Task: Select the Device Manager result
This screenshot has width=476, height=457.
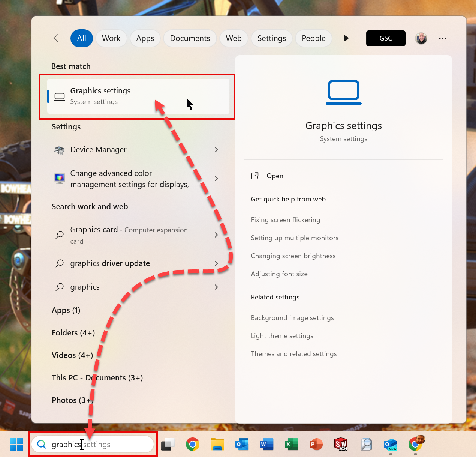Action: pyautogui.click(x=98, y=150)
